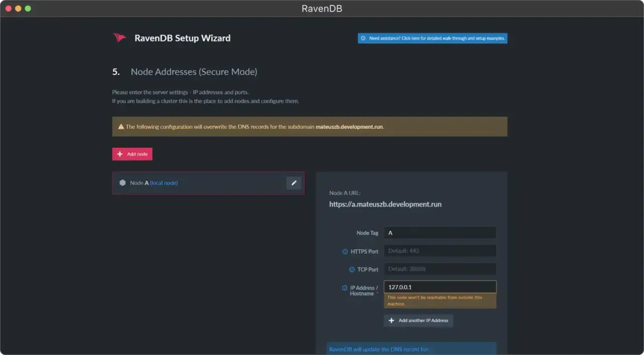Click the HTTPS Port input field
Screen dimensions: 644x355
pos(440,251)
